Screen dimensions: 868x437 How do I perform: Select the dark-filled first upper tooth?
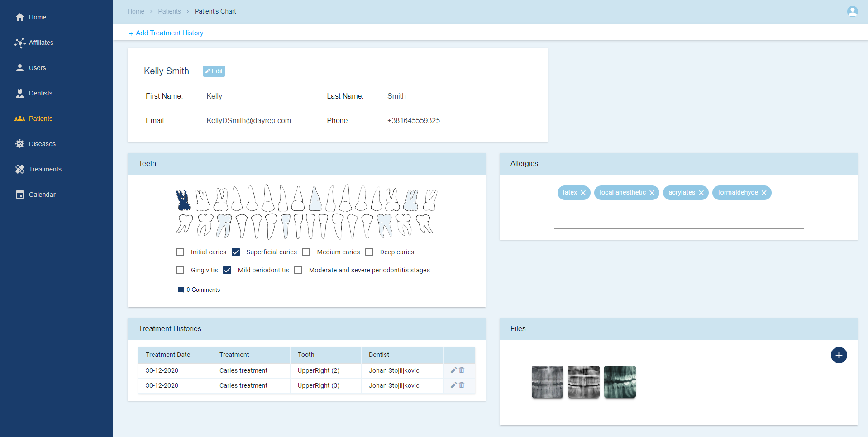[183, 200]
